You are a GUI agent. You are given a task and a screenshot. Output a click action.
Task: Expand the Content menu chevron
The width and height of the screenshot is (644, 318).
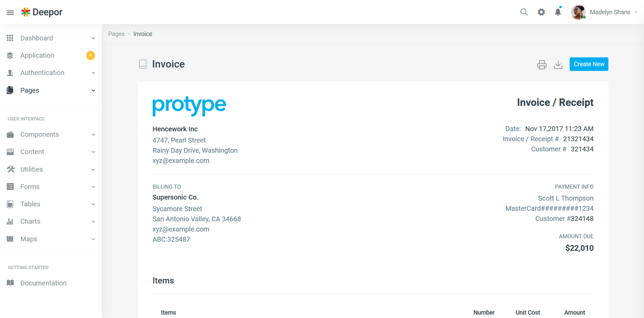coord(93,152)
